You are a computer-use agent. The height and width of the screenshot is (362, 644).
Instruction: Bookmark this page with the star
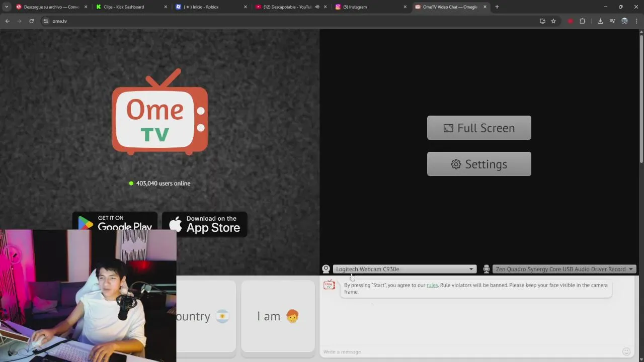point(553,21)
